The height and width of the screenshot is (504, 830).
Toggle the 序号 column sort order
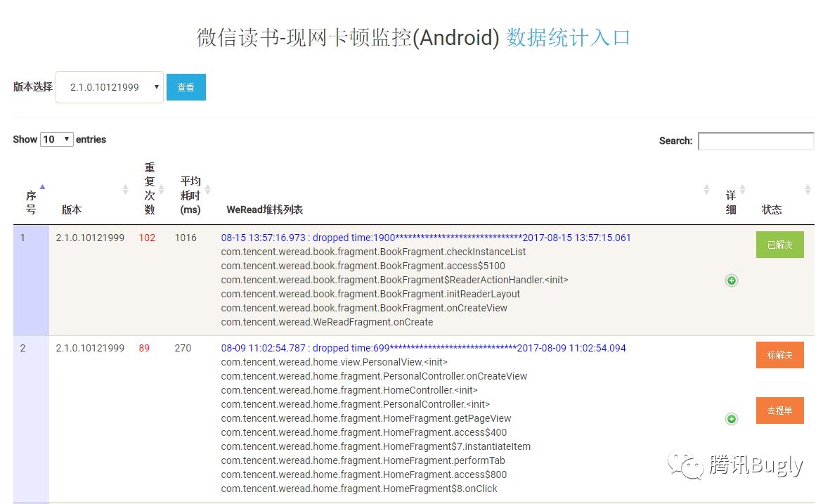pyautogui.click(x=41, y=186)
